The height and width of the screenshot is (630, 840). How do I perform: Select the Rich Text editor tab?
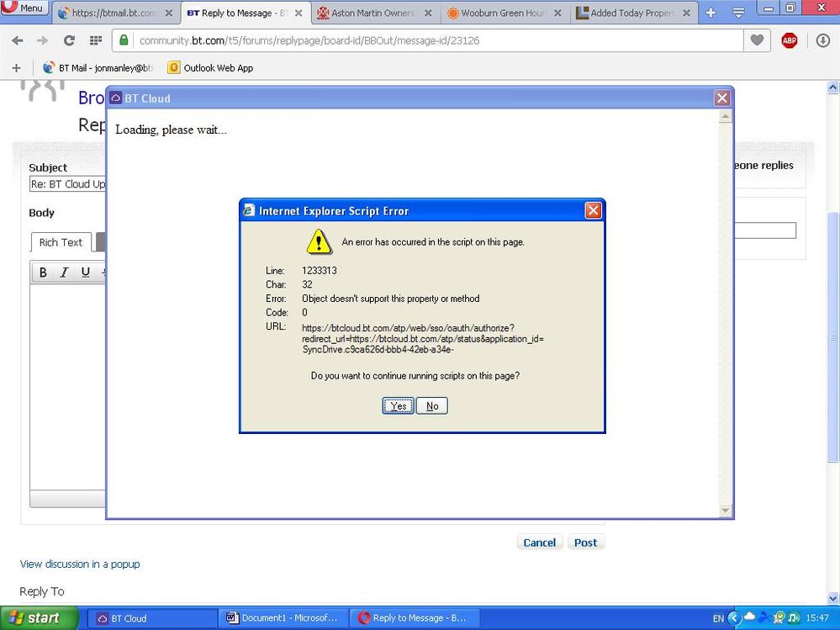[x=61, y=243]
